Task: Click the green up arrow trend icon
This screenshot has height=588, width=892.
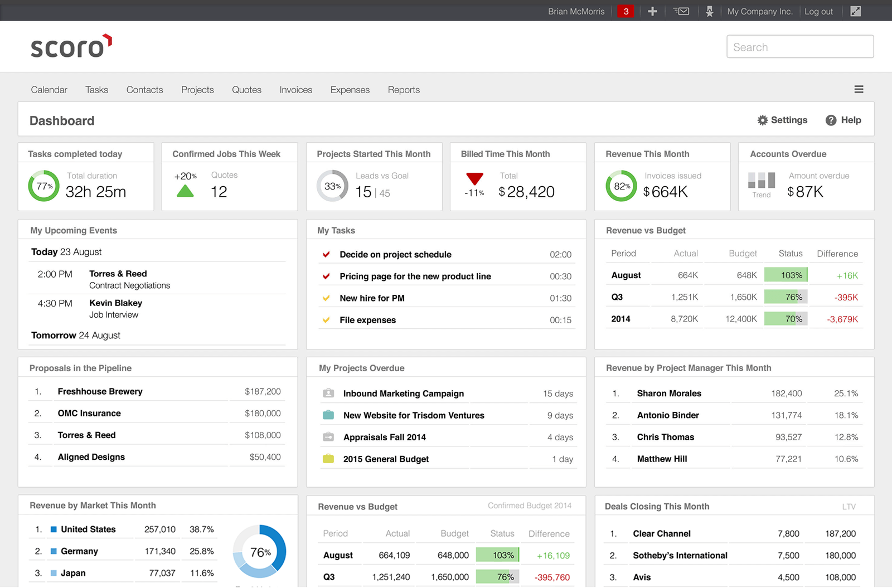Action: pyautogui.click(x=185, y=192)
